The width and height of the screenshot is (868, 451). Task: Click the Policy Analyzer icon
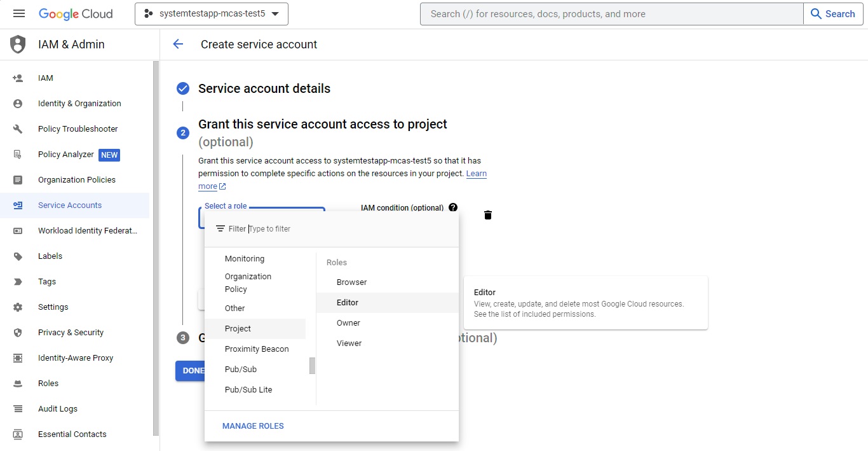click(x=18, y=155)
